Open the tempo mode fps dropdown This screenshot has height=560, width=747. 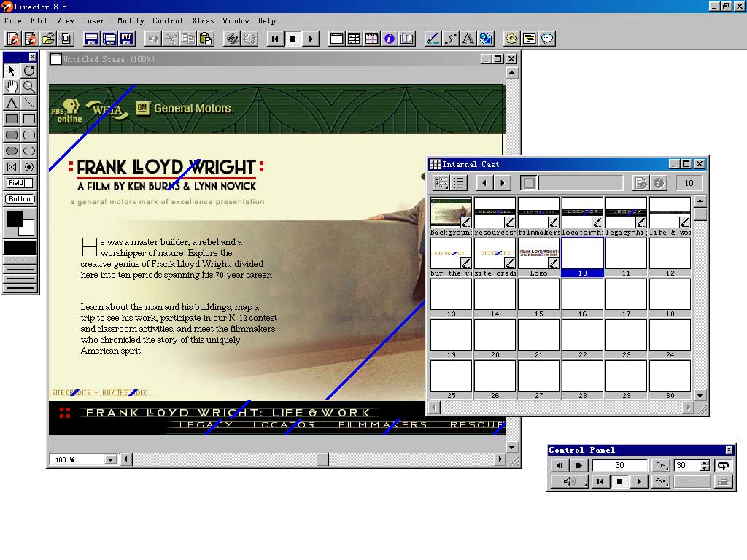click(x=660, y=466)
